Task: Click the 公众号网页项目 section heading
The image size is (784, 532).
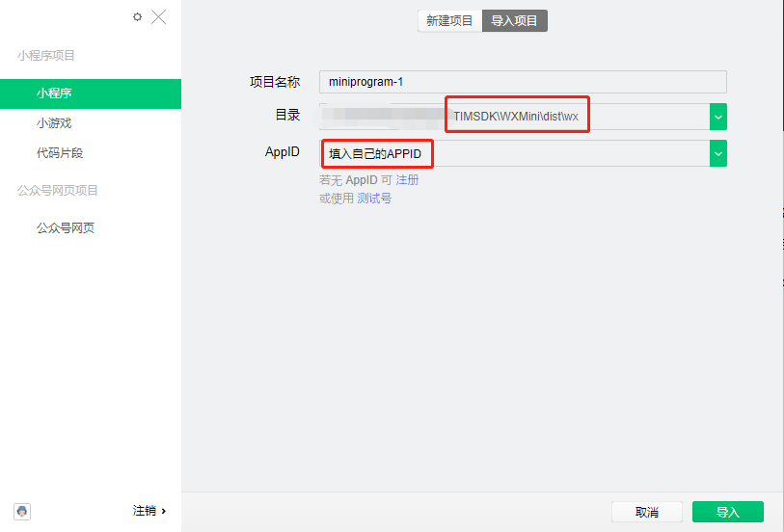Action: [x=58, y=190]
